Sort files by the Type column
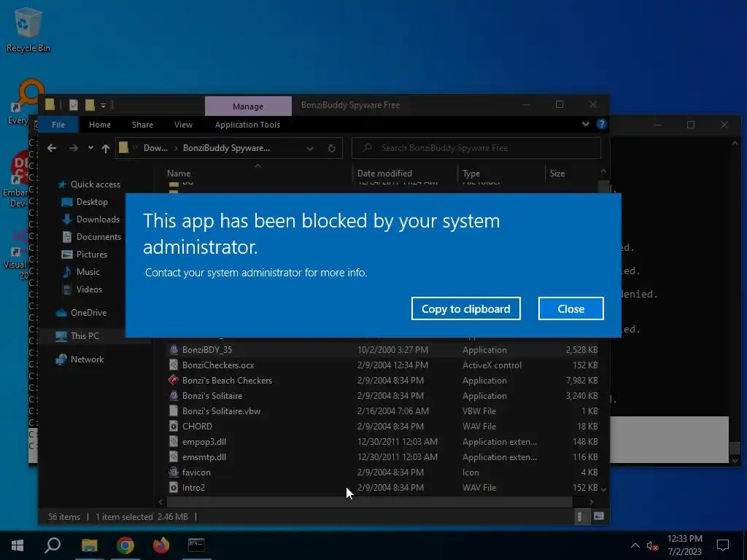 pyautogui.click(x=471, y=174)
